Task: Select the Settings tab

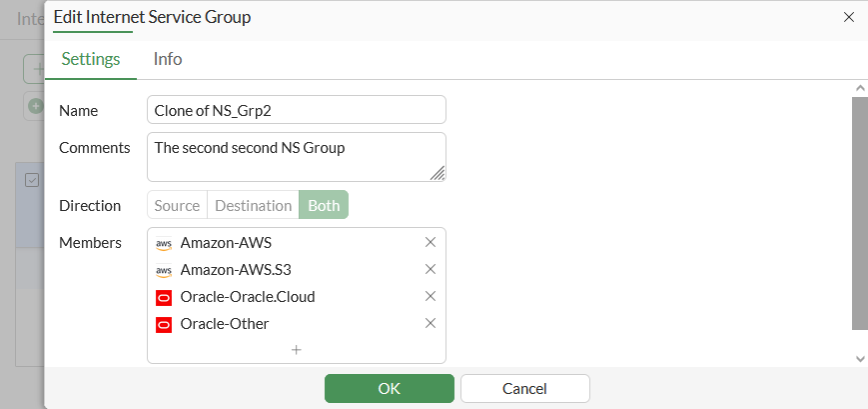Action: click(x=91, y=59)
